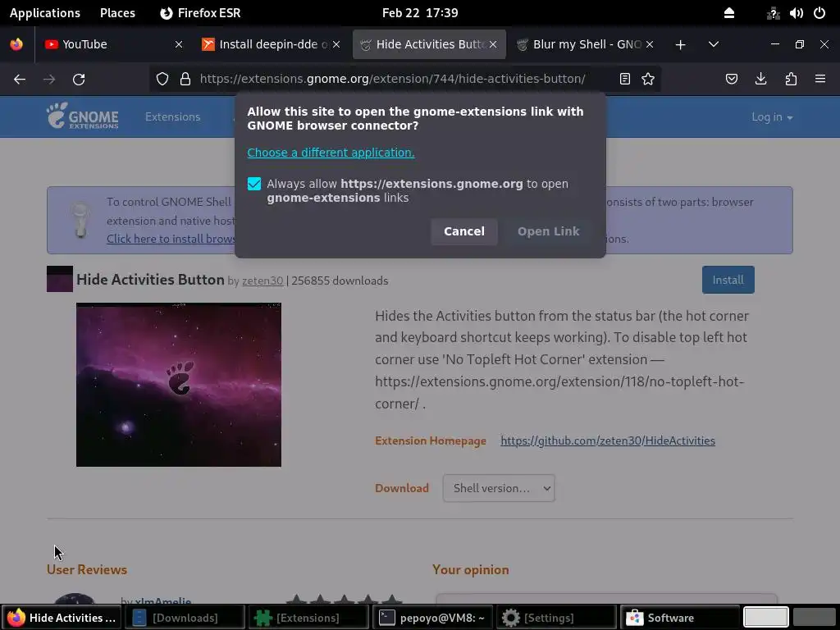
Task: Bookmark this page with the star icon
Action: (x=648, y=80)
